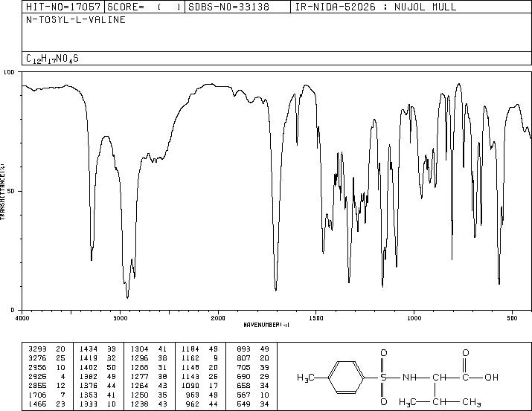Select peak value 1333 in the table
The image size is (532, 411).
pos(89,404)
